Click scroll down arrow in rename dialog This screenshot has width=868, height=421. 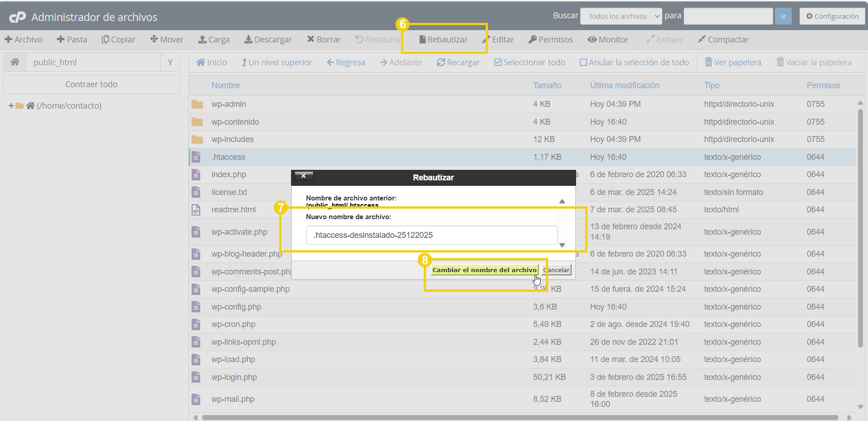click(x=562, y=245)
